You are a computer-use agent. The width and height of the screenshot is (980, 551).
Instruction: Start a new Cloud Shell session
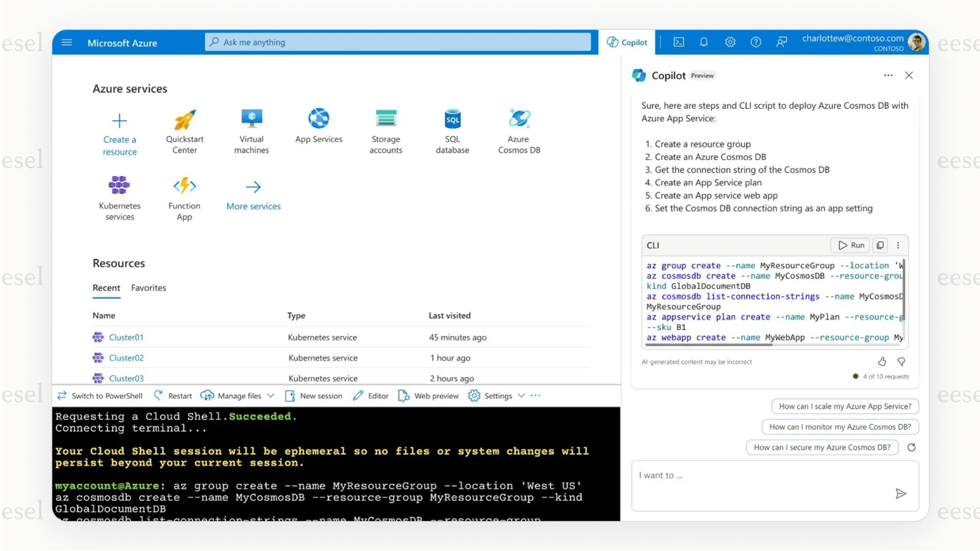point(313,395)
